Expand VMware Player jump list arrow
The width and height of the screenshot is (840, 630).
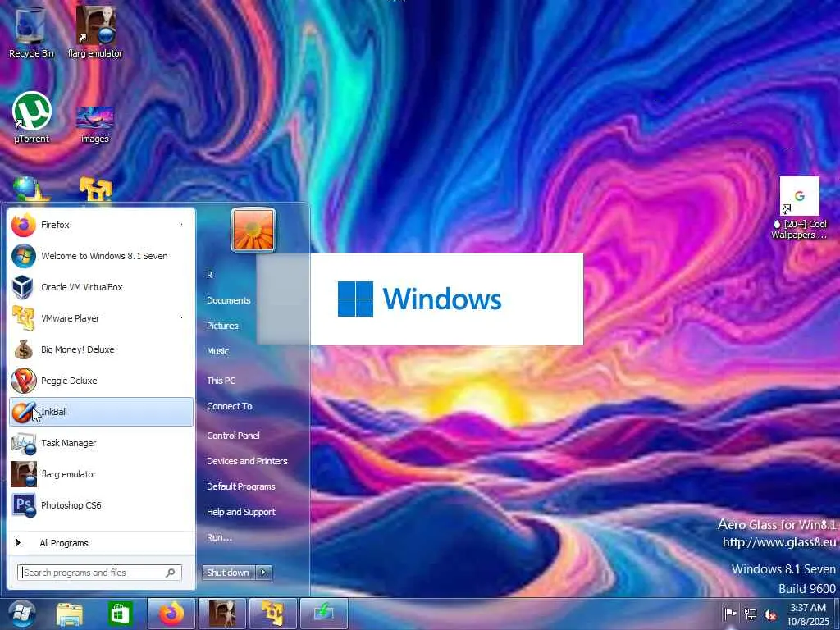181,318
